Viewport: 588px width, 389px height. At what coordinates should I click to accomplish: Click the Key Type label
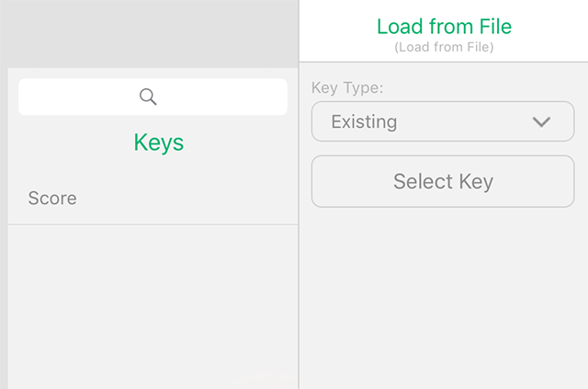click(x=347, y=88)
